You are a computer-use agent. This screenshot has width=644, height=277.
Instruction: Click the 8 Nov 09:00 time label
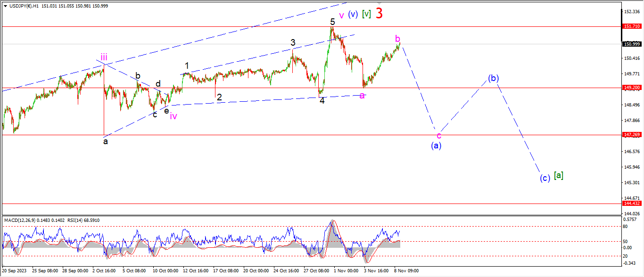tap(406, 271)
